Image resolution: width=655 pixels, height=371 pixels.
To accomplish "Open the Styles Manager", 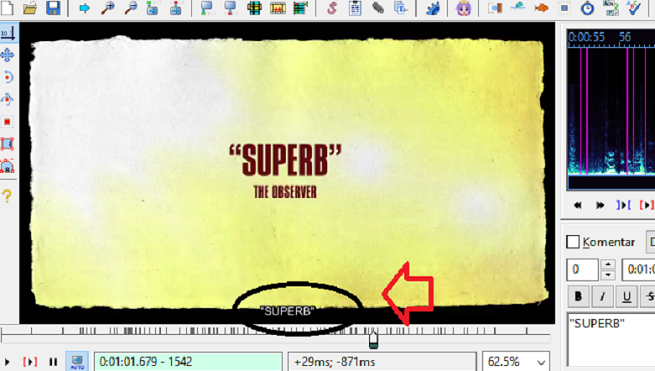I will coord(332,8).
